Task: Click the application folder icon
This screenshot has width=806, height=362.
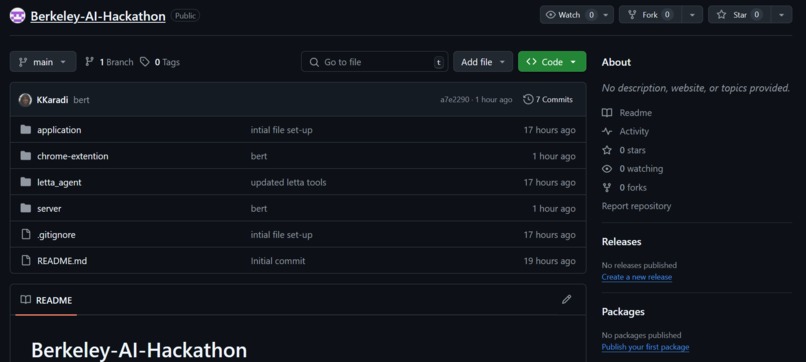Action: pos(26,130)
